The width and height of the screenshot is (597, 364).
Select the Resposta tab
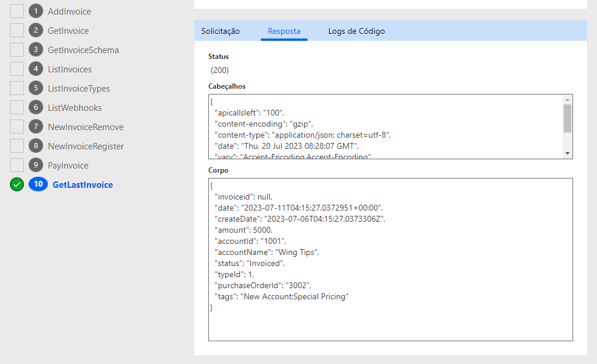click(x=284, y=31)
